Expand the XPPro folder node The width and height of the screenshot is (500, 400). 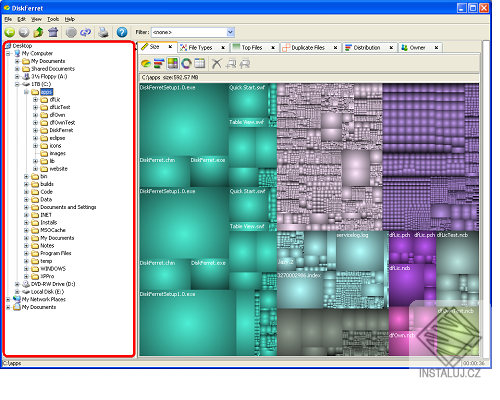[x=26, y=276]
